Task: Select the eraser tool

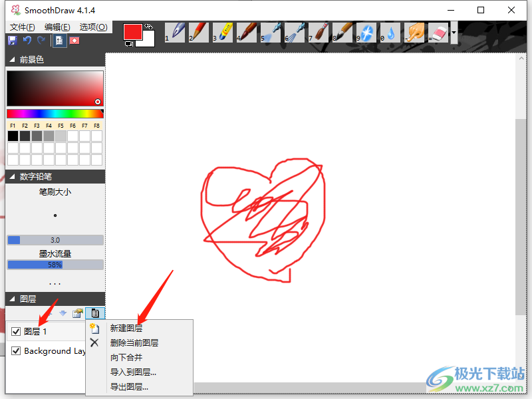Action: click(x=438, y=33)
